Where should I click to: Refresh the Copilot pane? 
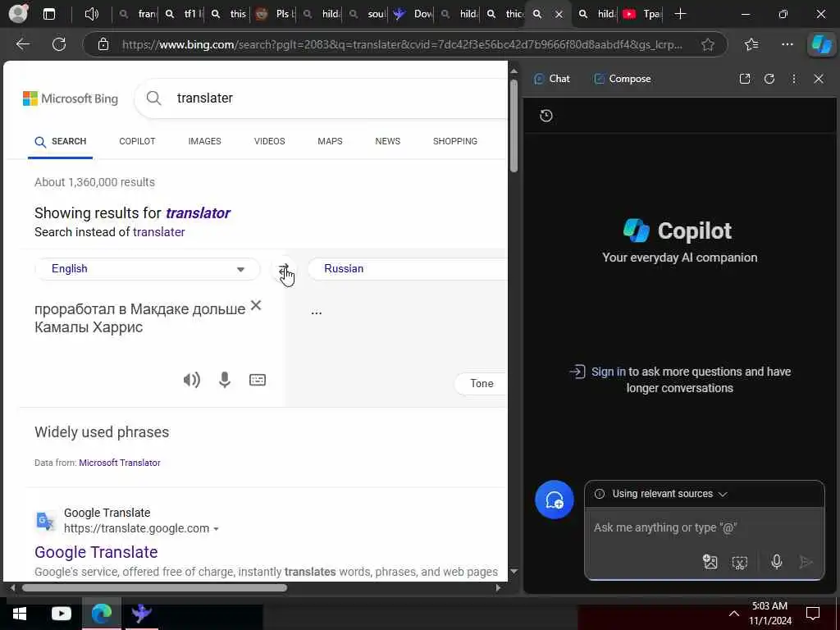coord(769,79)
